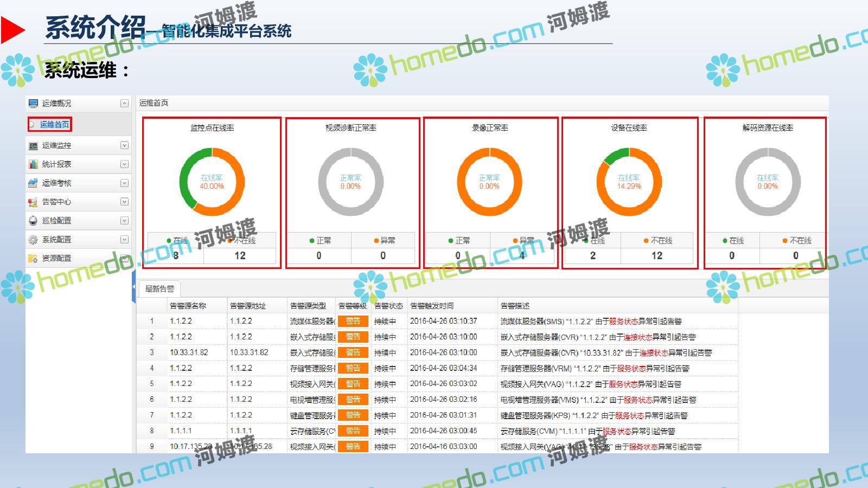Click the 运维考核 sidebar icon
Image resolution: width=868 pixels, height=488 pixels.
pyautogui.click(x=34, y=183)
